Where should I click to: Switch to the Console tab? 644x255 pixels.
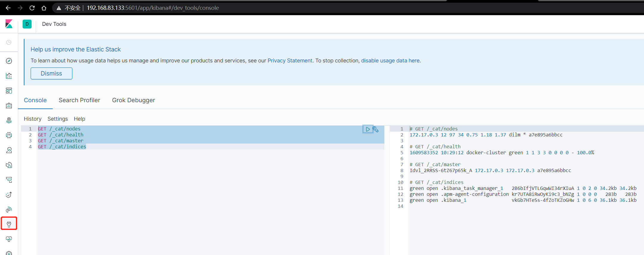point(35,100)
